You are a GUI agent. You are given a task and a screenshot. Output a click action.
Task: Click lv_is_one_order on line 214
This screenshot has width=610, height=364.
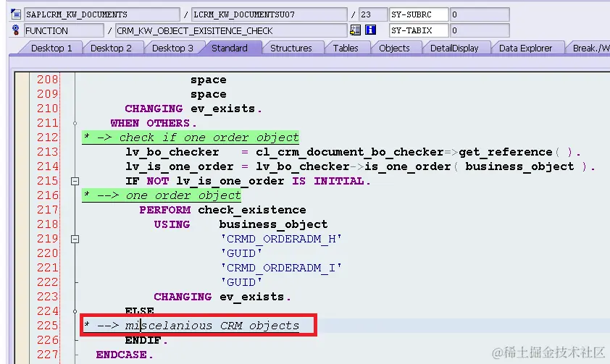click(x=180, y=166)
